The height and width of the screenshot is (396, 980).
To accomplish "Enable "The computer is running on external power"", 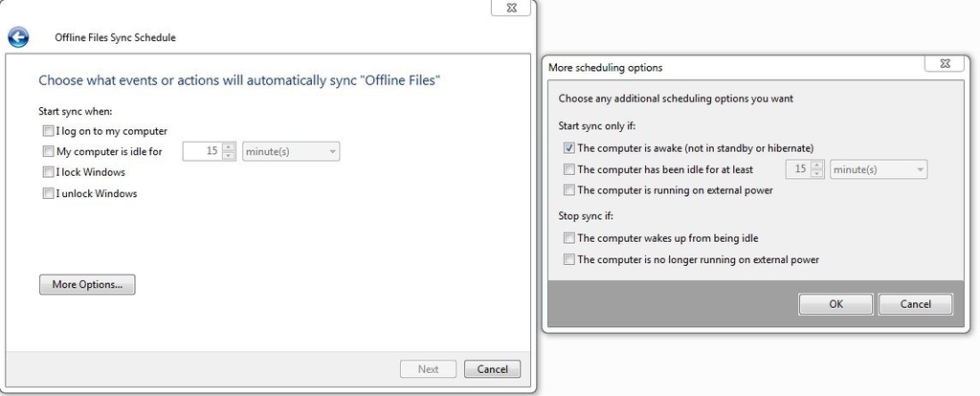I will [x=569, y=190].
